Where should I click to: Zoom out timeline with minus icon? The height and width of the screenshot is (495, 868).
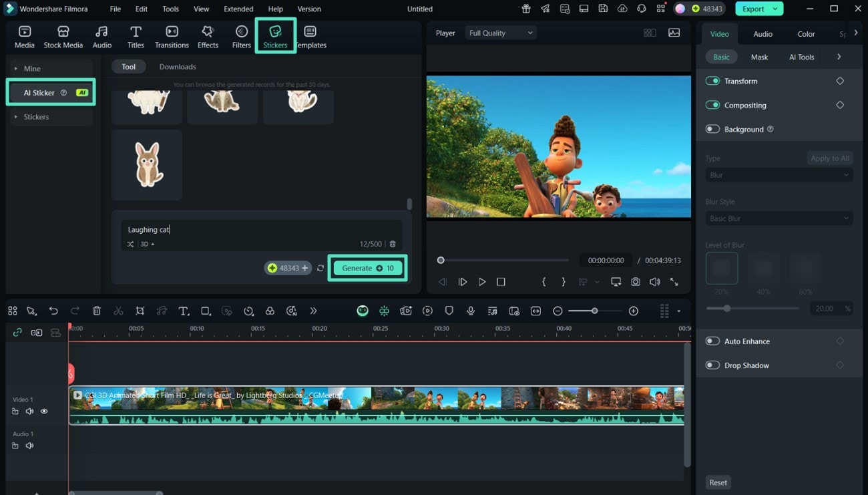[558, 311]
